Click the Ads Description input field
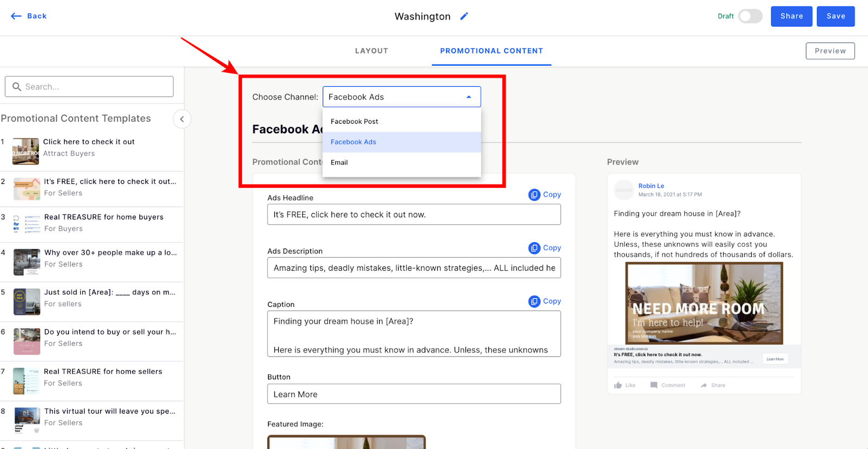 [414, 268]
